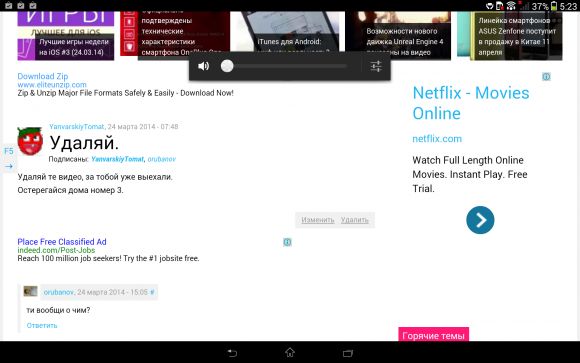Screen dimensions: 580x363
Task: Click the AdChoices icon beside the indeed ad
Action: coord(287,242)
